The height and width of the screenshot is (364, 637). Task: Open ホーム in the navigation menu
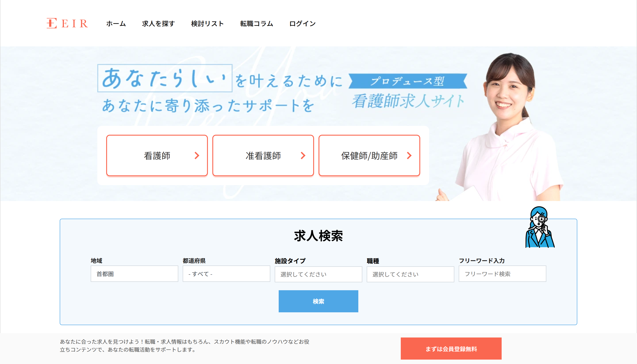116,23
